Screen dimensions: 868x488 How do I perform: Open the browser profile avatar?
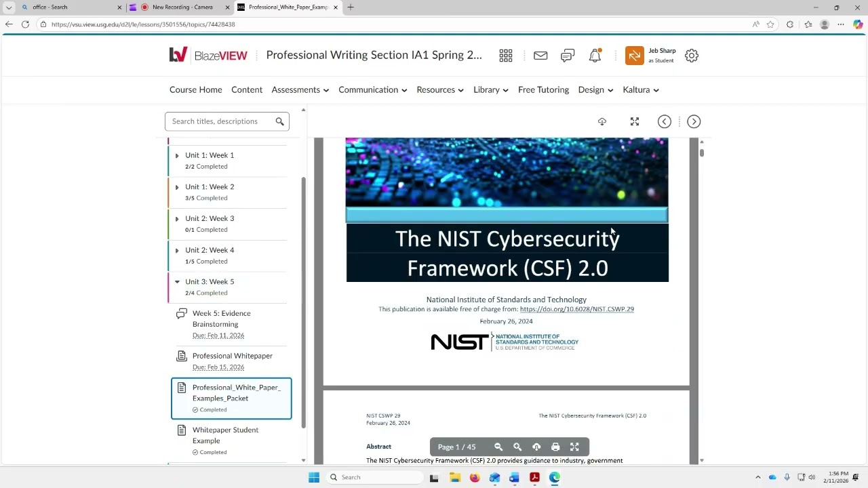click(825, 24)
